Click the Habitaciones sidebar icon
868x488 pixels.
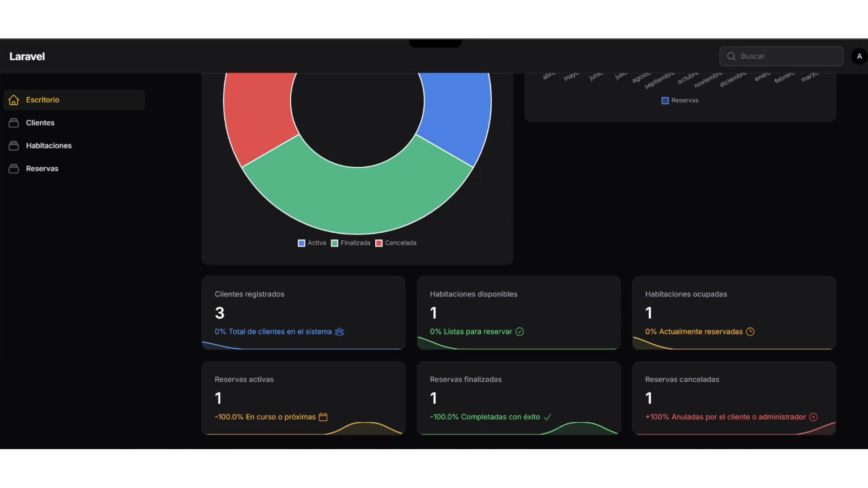14,145
